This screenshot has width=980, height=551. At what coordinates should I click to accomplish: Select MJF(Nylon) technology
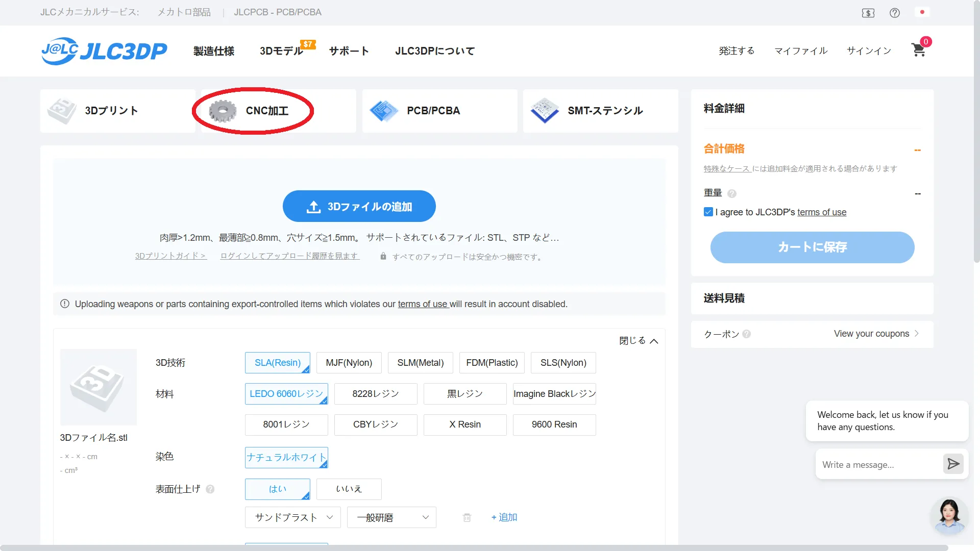coord(349,363)
